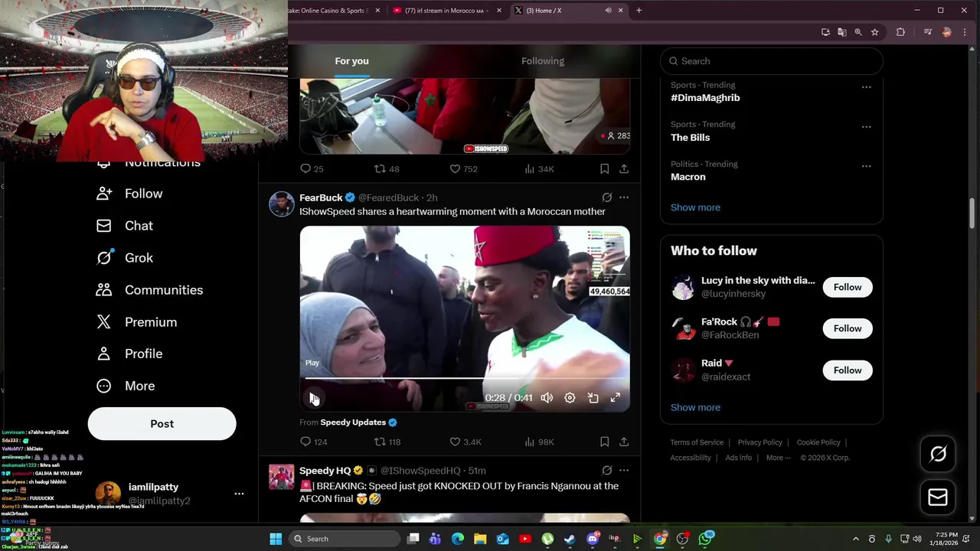Show more trending topics

pos(695,207)
